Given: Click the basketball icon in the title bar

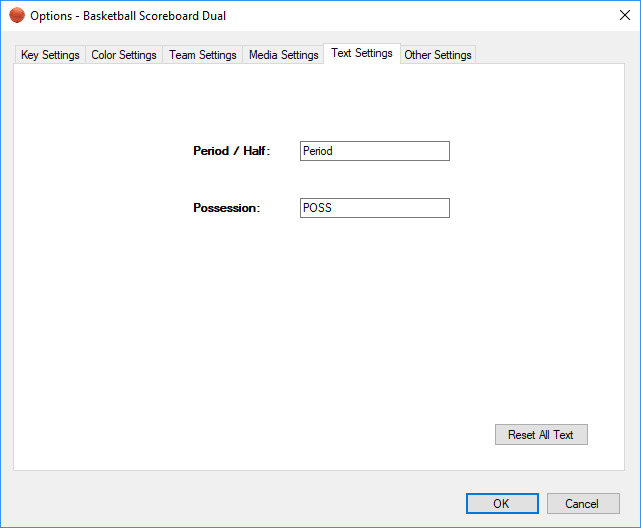Looking at the screenshot, I should click(17, 15).
